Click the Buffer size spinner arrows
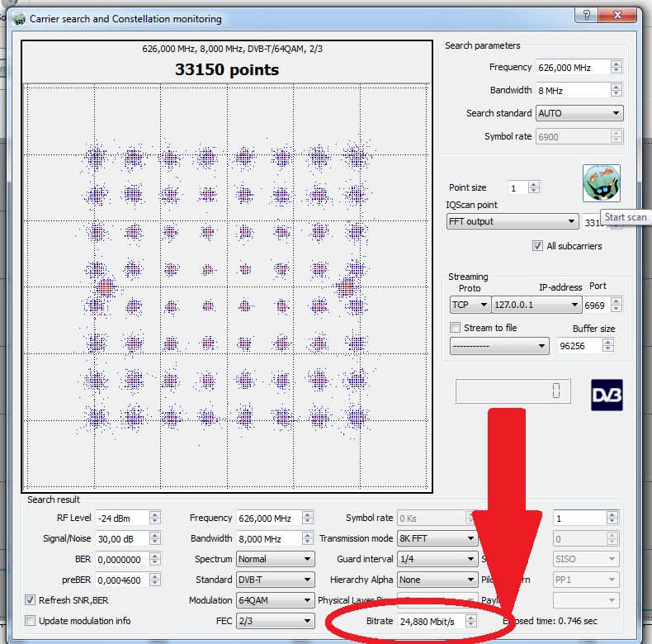 [608, 345]
